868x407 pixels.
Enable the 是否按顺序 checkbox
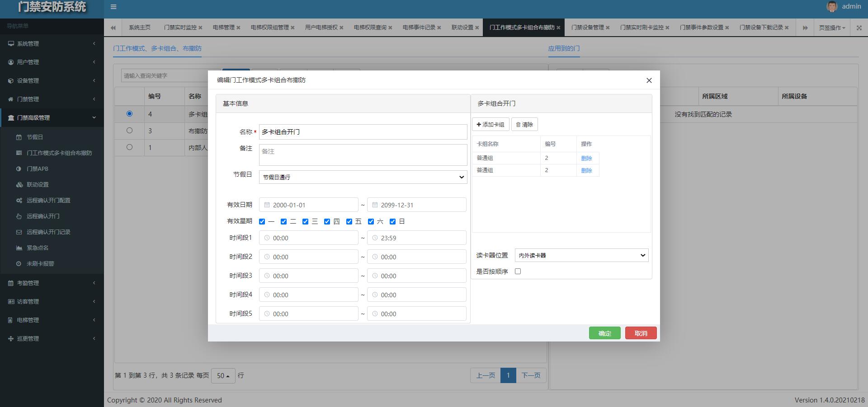coord(518,271)
